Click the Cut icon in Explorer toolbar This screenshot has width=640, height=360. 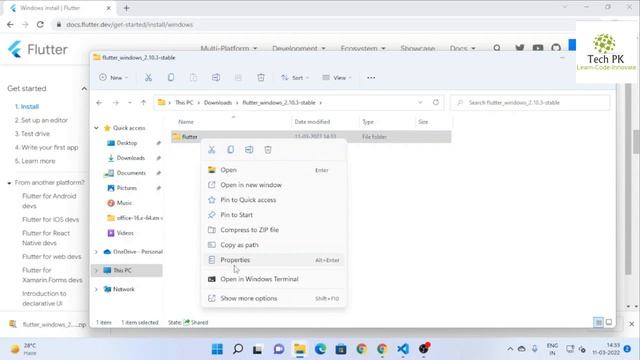pyautogui.click(x=149, y=78)
